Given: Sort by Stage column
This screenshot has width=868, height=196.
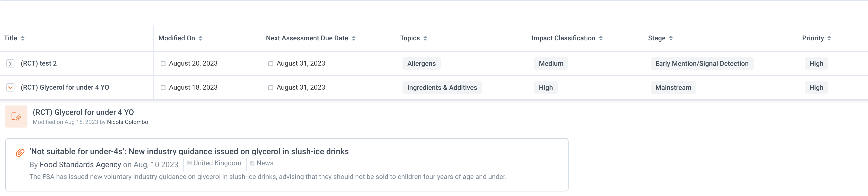Looking at the screenshot, I should (x=671, y=38).
